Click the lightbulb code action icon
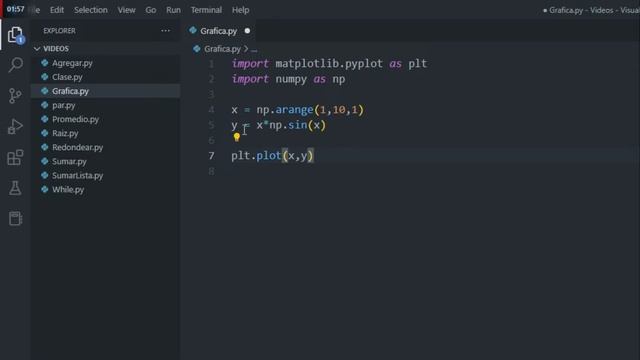 coord(237,137)
